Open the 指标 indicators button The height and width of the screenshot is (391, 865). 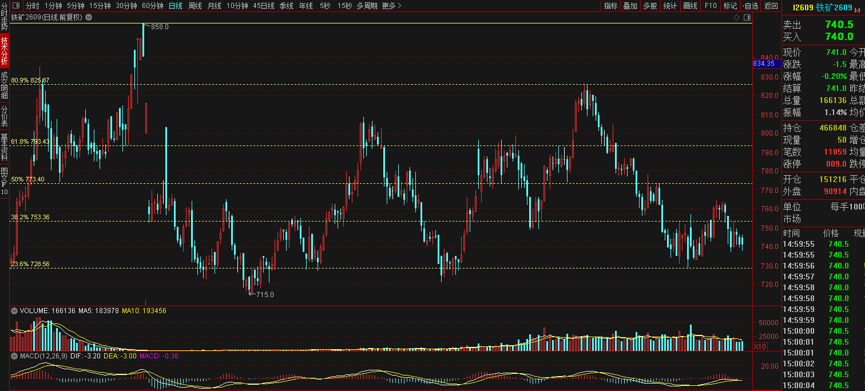(611, 6)
